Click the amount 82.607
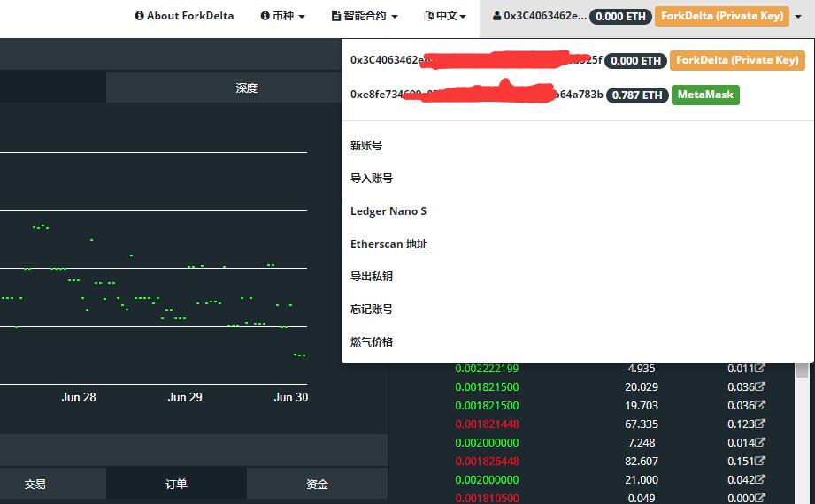Viewport: 815px width, 504px height. coord(642,461)
